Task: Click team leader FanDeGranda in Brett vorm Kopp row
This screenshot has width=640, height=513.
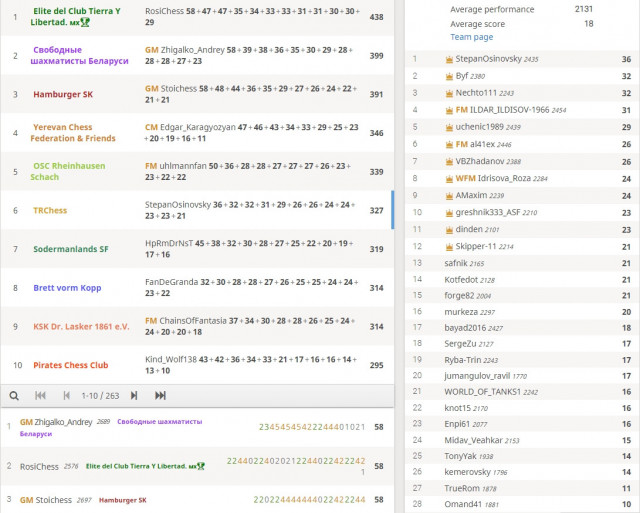Action: point(171,282)
